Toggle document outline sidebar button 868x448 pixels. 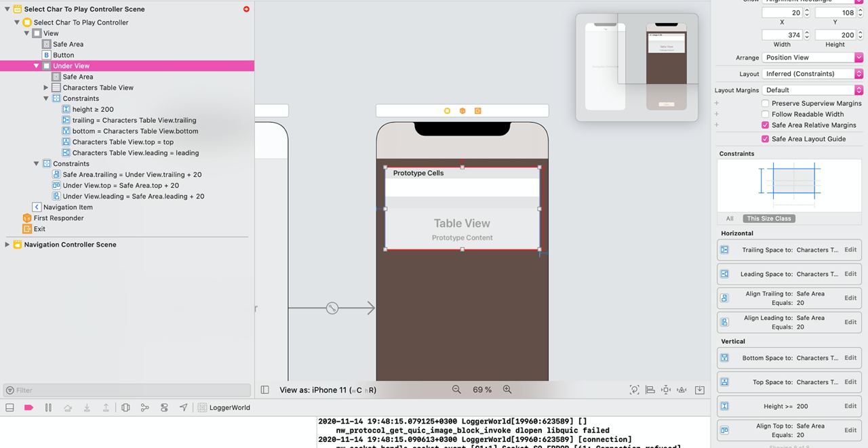click(265, 390)
